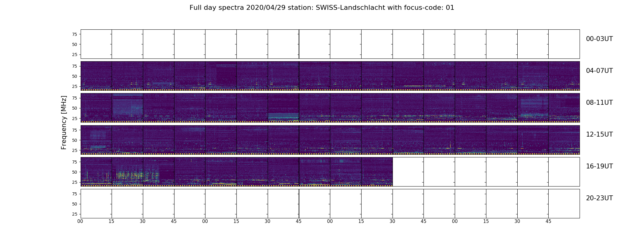Click the 50 tick of the 12-15UT row
This screenshot has height=245, width=644.
pos(74,140)
